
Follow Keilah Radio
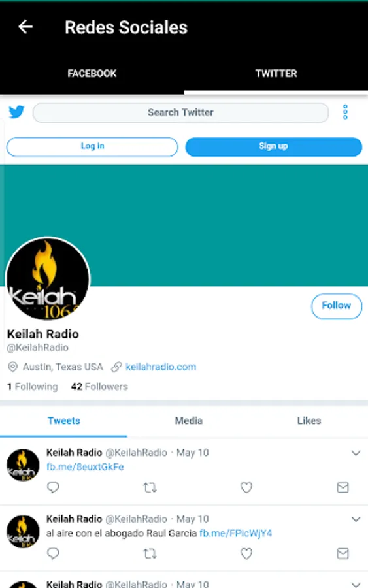[337, 306]
